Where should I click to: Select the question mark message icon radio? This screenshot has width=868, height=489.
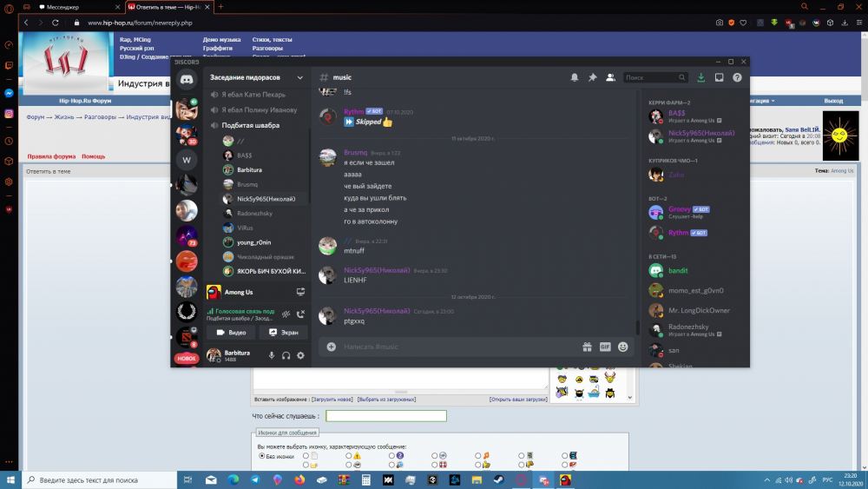point(392,456)
